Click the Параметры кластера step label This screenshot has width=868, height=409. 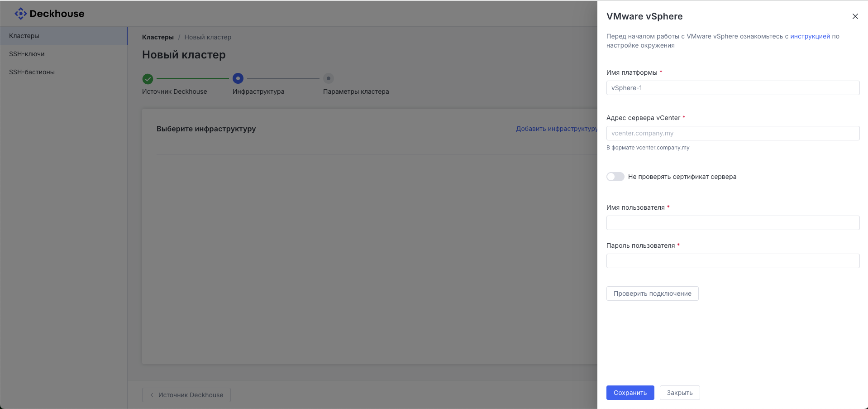point(356,91)
